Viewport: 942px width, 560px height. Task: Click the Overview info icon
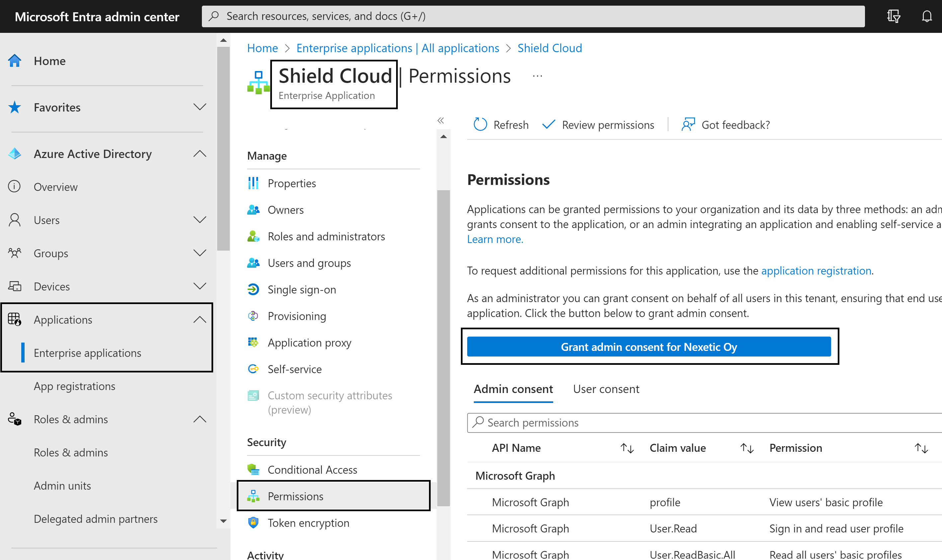[x=15, y=187]
